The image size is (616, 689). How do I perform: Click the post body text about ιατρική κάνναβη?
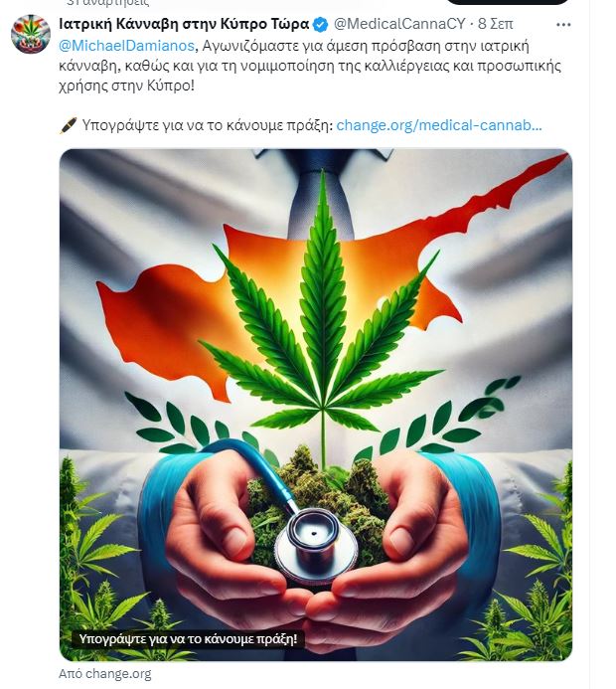point(310,66)
